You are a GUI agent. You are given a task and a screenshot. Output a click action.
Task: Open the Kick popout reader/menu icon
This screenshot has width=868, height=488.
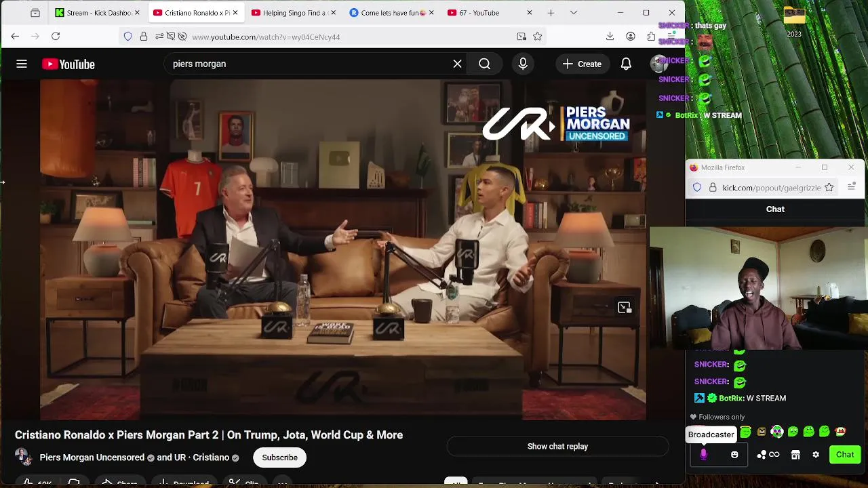point(852,186)
